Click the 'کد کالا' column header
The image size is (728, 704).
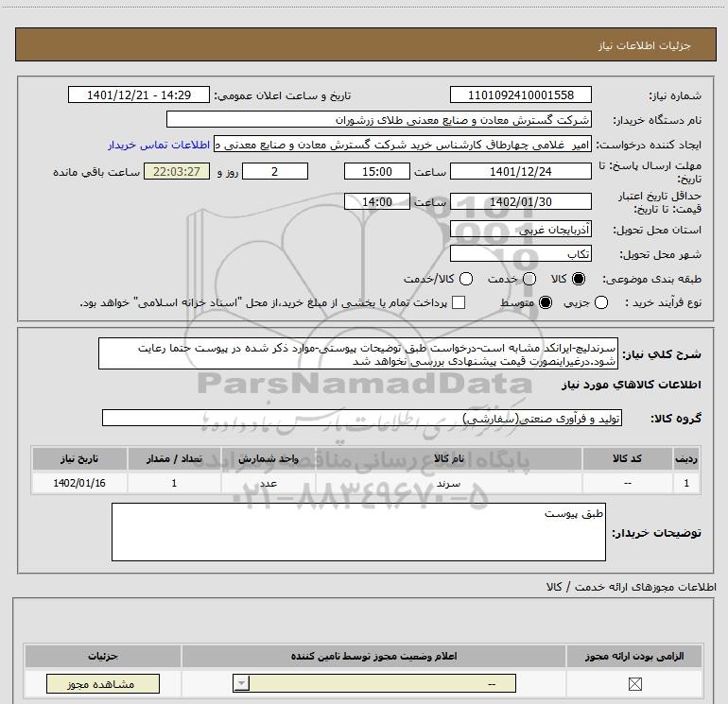pos(627,458)
